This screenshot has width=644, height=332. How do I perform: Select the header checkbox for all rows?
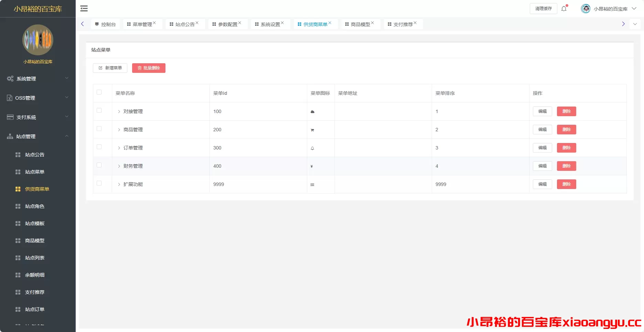pos(99,92)
